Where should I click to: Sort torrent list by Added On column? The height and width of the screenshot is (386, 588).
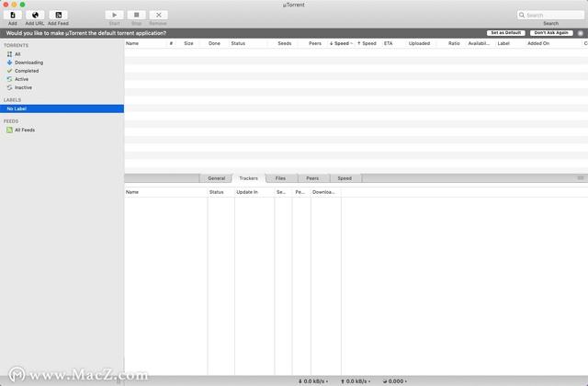538,43
